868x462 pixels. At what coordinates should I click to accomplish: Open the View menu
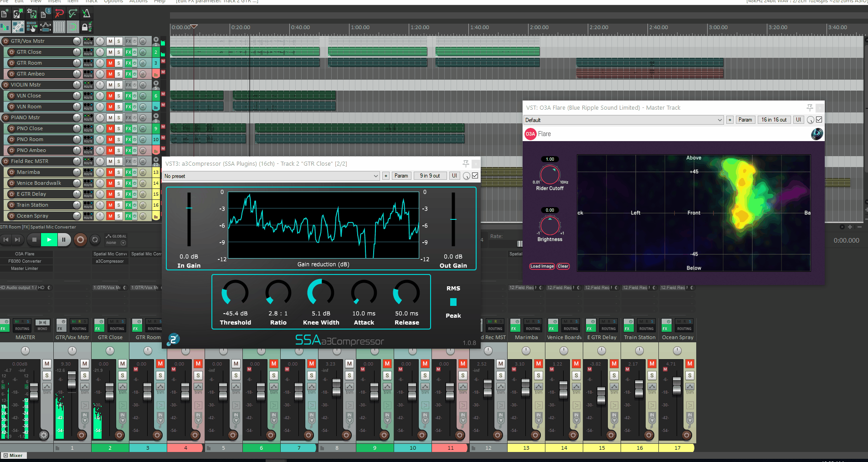(x=36, y=1)
